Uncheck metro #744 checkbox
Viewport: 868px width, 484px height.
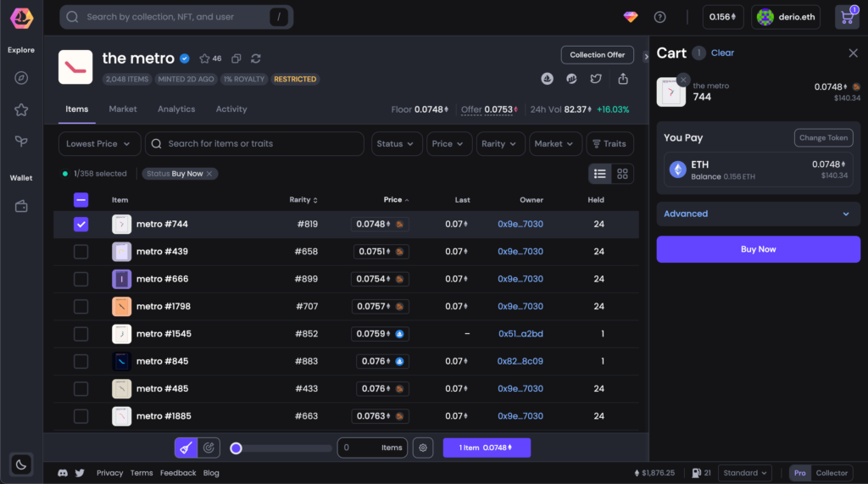click(81, 225)
